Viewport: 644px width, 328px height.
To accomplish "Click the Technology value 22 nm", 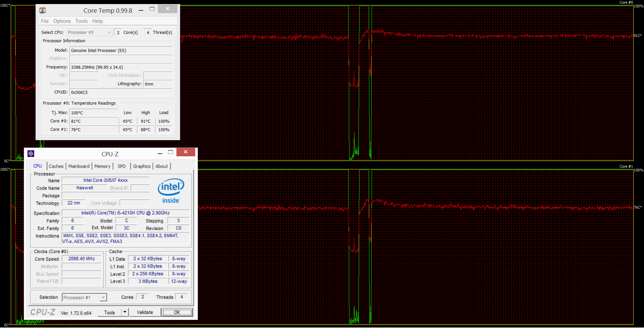I will 74,203.
